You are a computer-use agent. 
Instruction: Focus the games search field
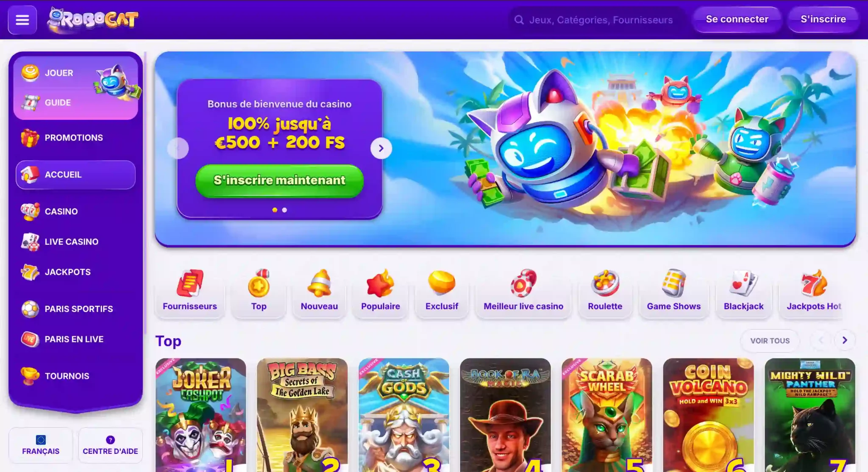click(597, 20)
